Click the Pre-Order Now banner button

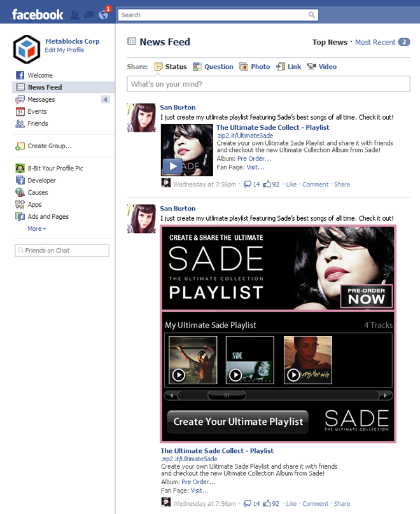click(x=367, y=296)
